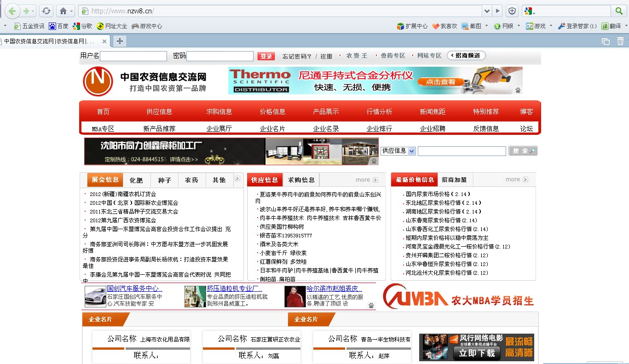Select 首页 in the red navigation
Viewport: 629px width, 364px height.
click(103, 111)
